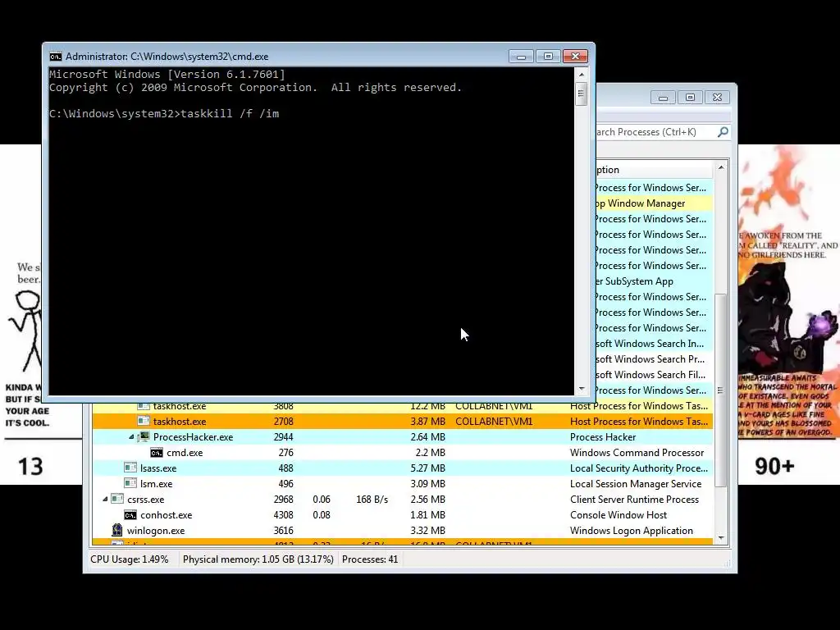Image resolution: width=840 pixels, height=630 pixels.
Task: Click the Window Manager description row
Action: [x=654, y=203]
